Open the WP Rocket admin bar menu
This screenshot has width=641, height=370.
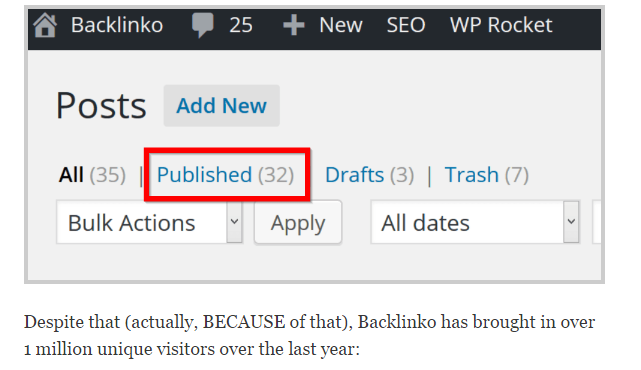(501, 25)
